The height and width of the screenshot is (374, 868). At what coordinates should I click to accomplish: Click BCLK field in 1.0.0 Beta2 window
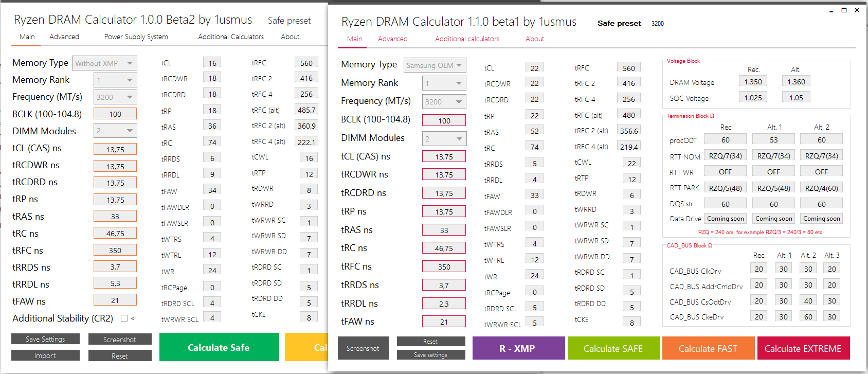(x=115, y=114)
